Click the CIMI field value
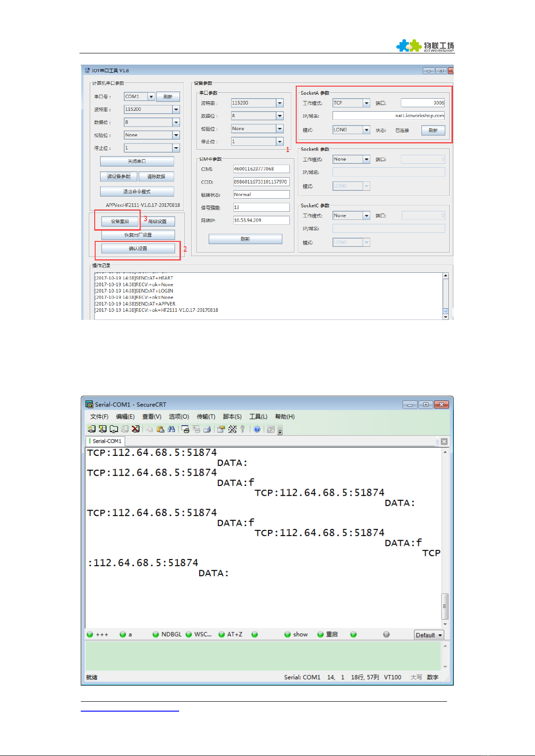 [261, 169]
